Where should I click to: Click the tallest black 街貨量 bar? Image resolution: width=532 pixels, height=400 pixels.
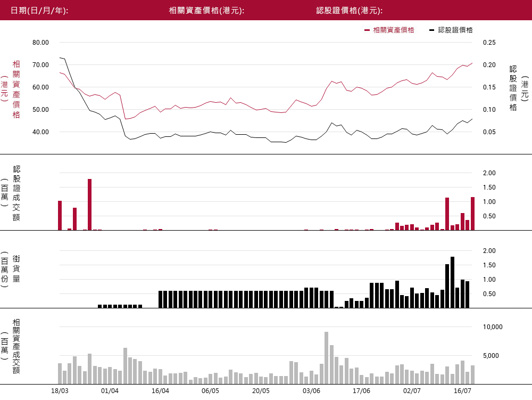pyautogui.click(x=452, y=282)
